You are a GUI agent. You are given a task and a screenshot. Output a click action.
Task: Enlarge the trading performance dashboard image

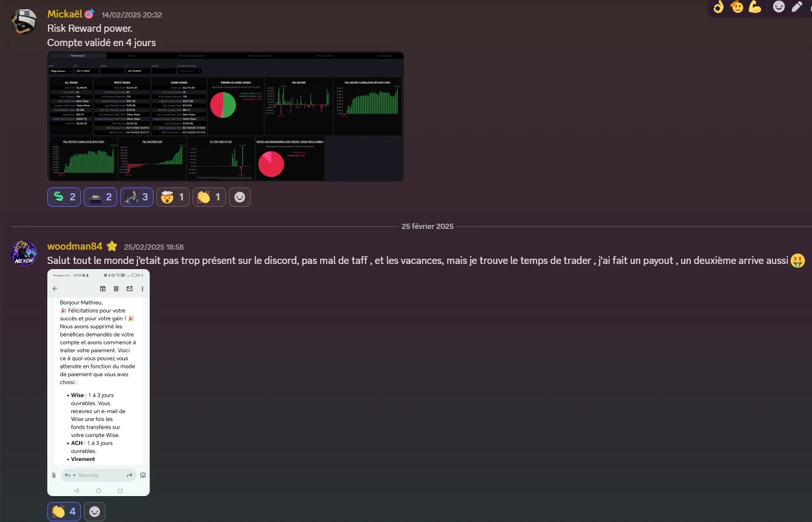coord(226,117)
